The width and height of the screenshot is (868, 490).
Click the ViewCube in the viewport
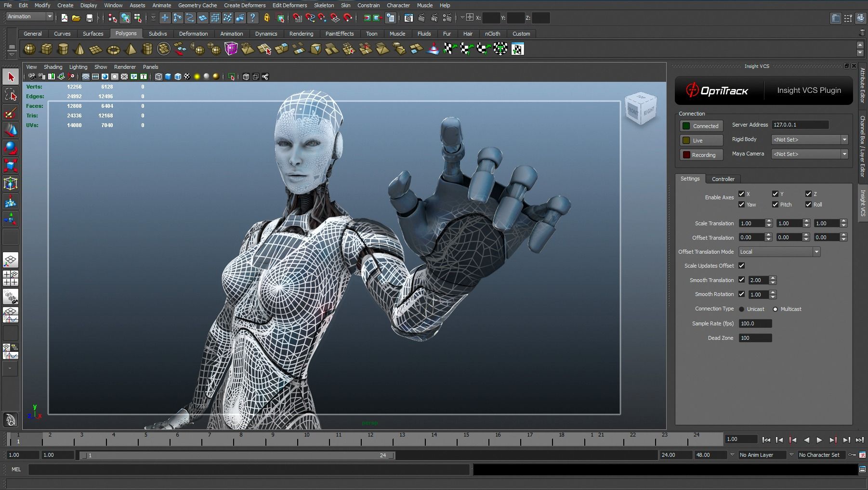pyautogui.click(x=640, y=109)
